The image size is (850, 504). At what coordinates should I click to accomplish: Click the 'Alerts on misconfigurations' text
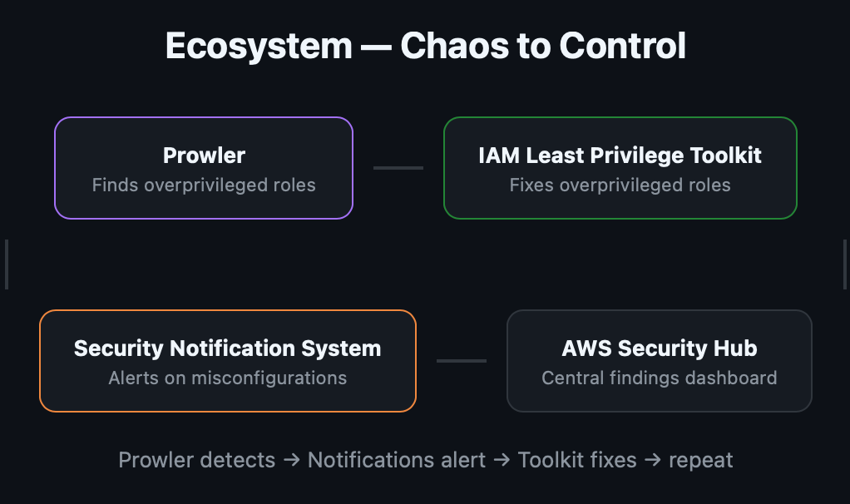227,378
